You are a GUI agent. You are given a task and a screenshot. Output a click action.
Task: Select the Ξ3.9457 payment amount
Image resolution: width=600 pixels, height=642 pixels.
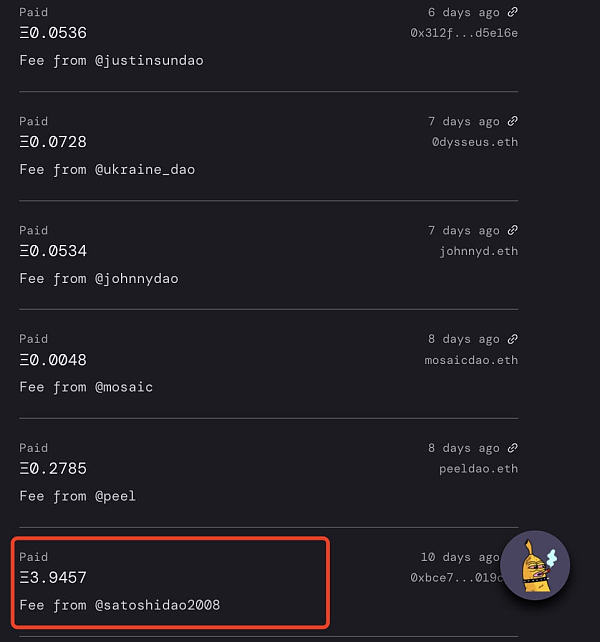[53, 578]
